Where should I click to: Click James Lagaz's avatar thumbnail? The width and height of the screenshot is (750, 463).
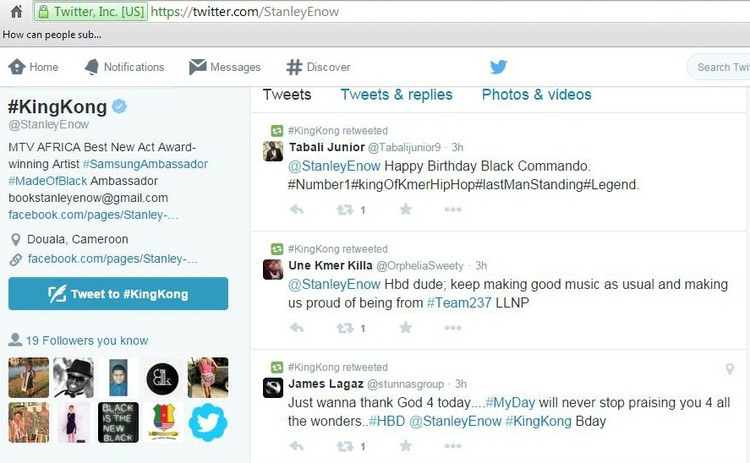[x=273, y=388]
